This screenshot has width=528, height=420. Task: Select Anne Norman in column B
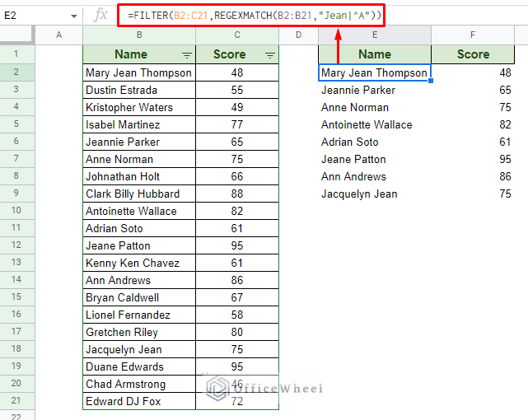point(139,159)
